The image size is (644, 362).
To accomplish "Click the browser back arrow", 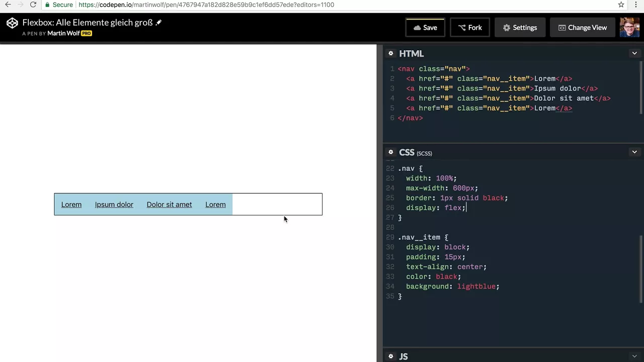I will (8, 5).
